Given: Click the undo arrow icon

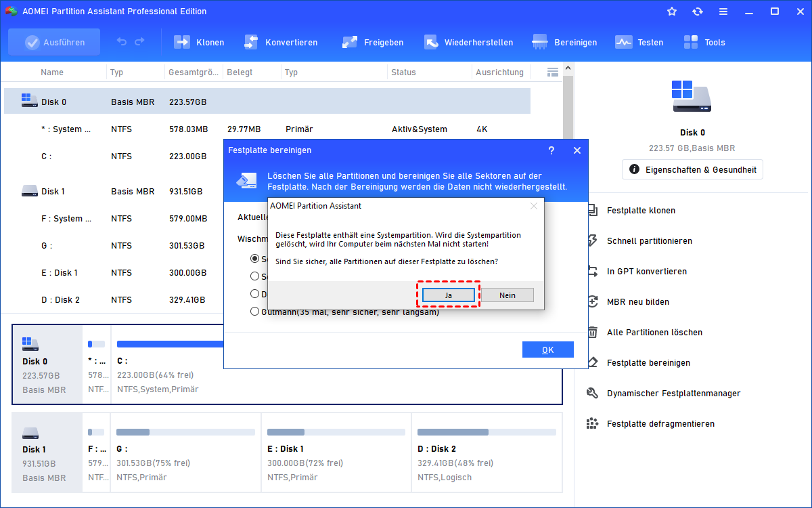Looking at the screenshot, I should click(x=122, y=42).
